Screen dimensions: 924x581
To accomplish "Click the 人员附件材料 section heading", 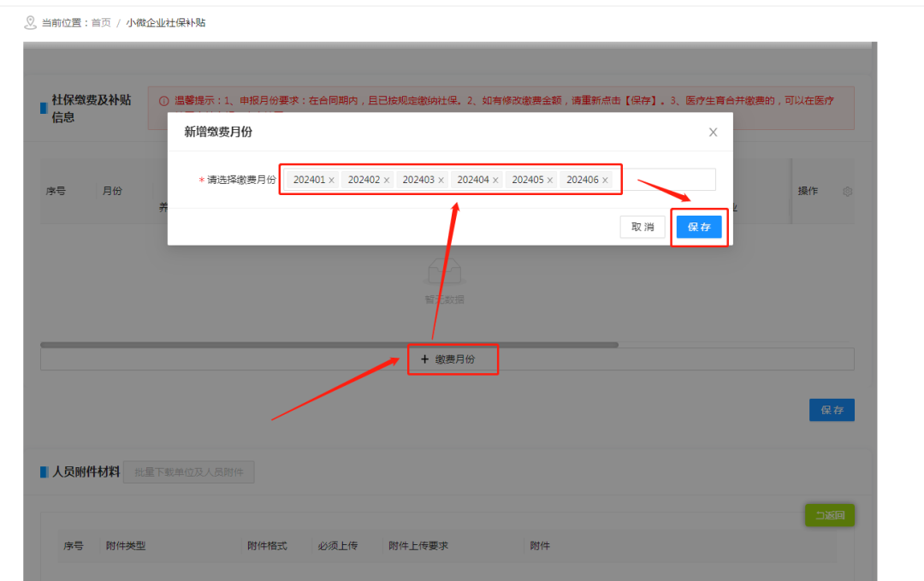I will [86, 472].
